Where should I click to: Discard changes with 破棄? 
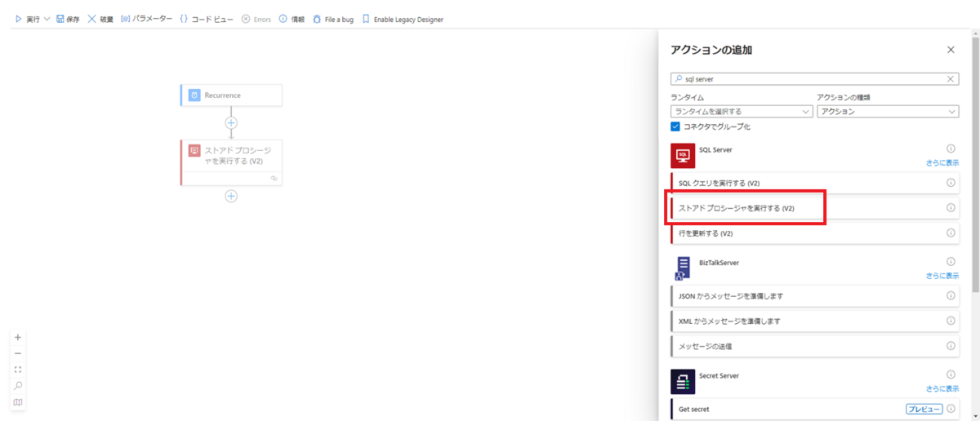pos(100,19)
